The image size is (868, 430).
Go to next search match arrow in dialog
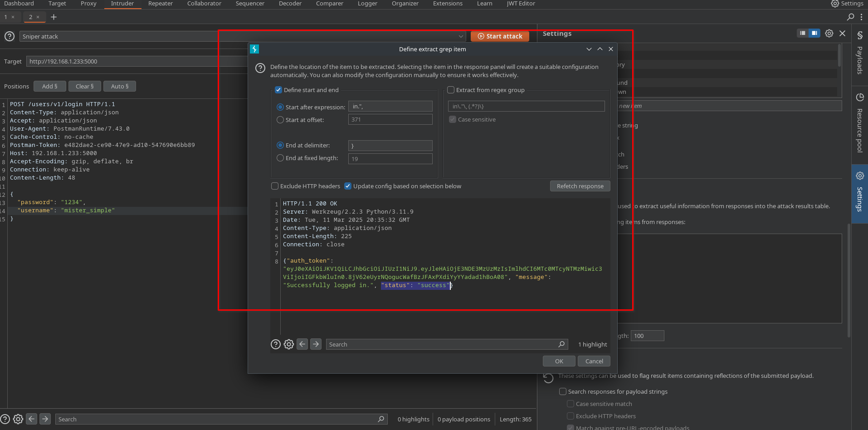tap(316, 344)
